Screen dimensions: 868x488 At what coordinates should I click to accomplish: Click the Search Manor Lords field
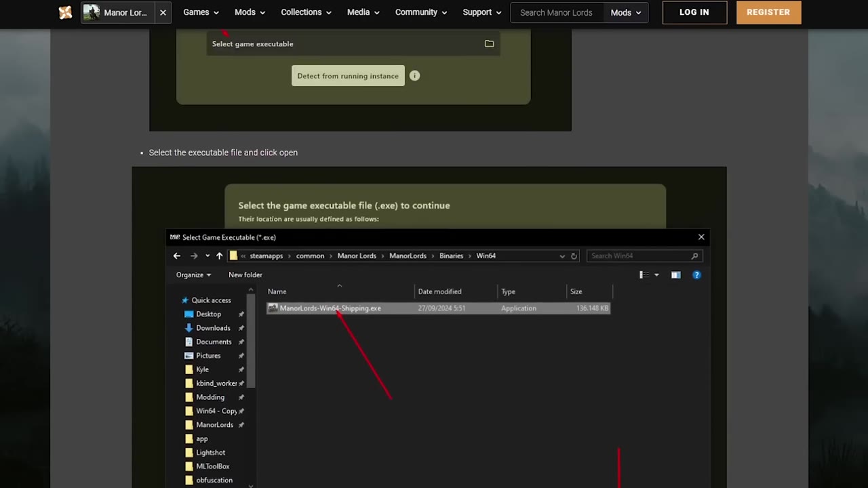[x=557, y=12]
